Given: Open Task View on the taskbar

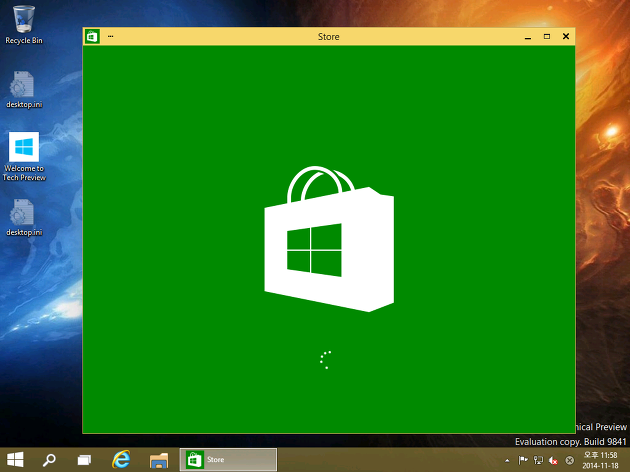Looking at the screenshot, I should (x=84, y=460).
